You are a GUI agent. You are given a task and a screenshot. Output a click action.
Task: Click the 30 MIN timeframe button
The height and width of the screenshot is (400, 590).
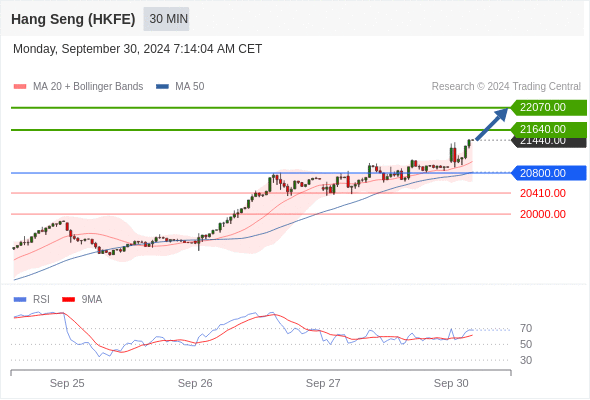[x=166, y=19]
